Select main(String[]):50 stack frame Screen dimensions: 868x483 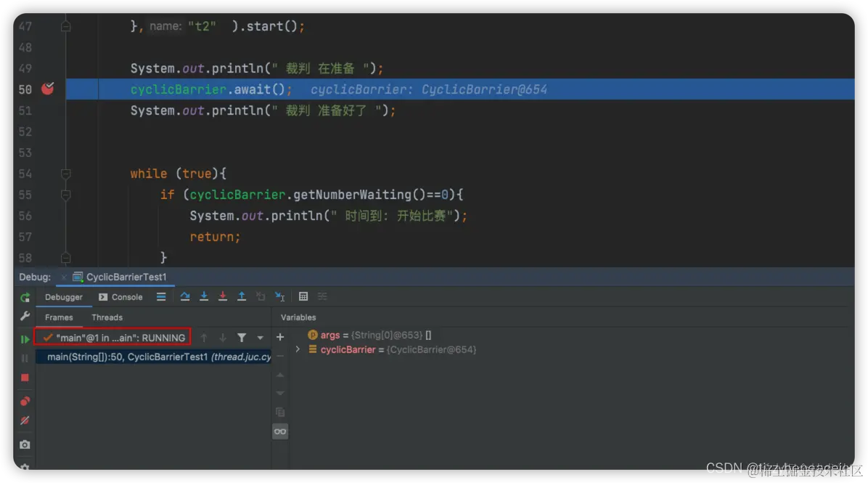pos(154,357)
